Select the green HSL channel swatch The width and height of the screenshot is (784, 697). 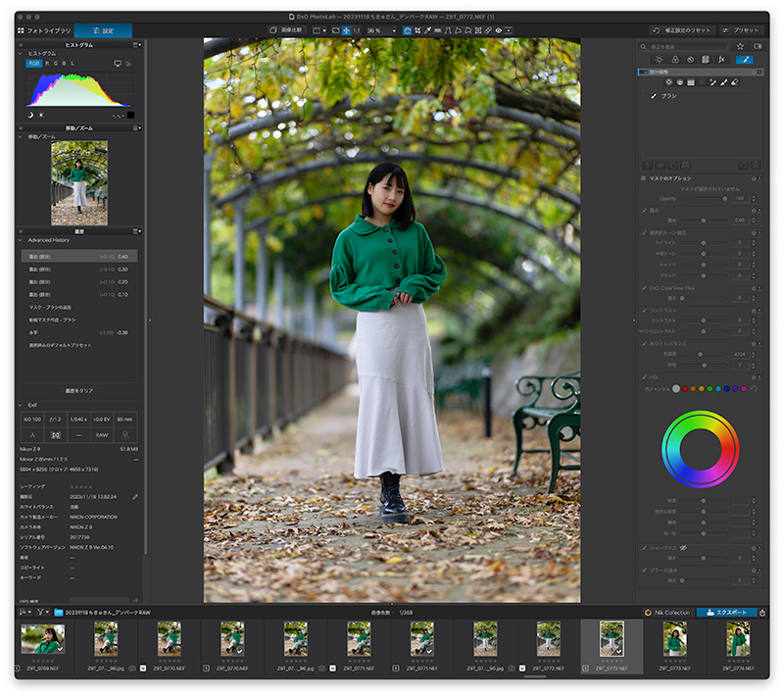[x=710, y=388]
